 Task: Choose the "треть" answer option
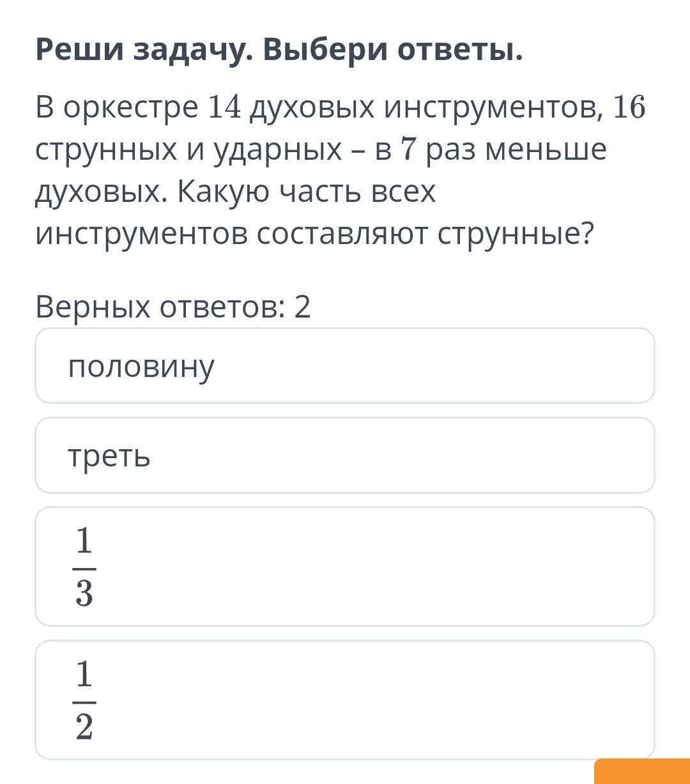(x=345, y=456)
